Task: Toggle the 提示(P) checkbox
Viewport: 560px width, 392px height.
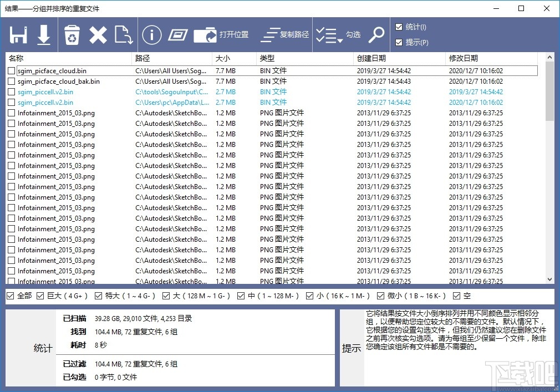Action: (398, 42)
